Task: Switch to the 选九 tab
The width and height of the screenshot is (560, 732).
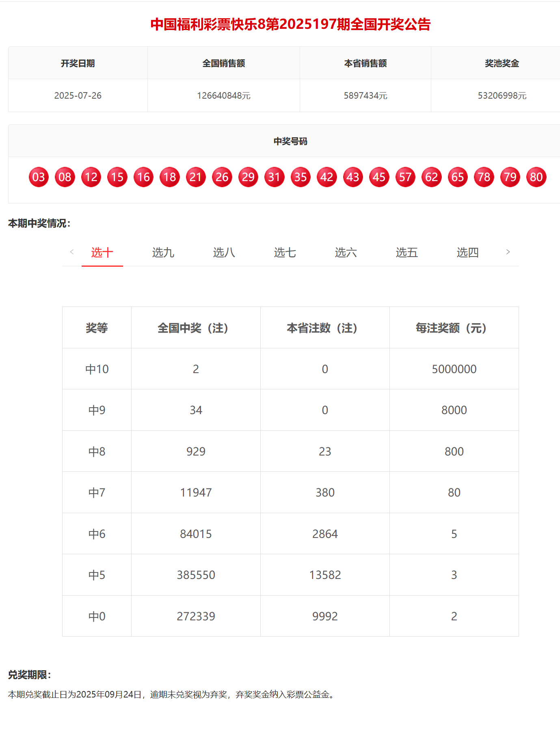Action: (163, 253)
